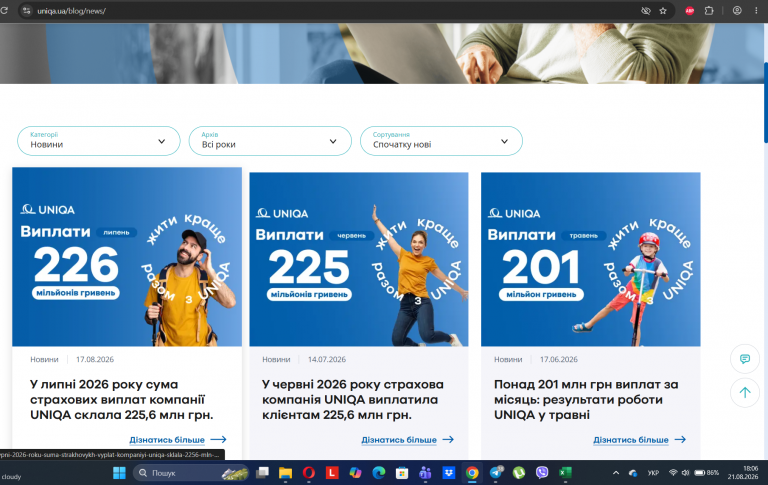
Task: Open the Chrome profile icon
Action: pos(737,10)
